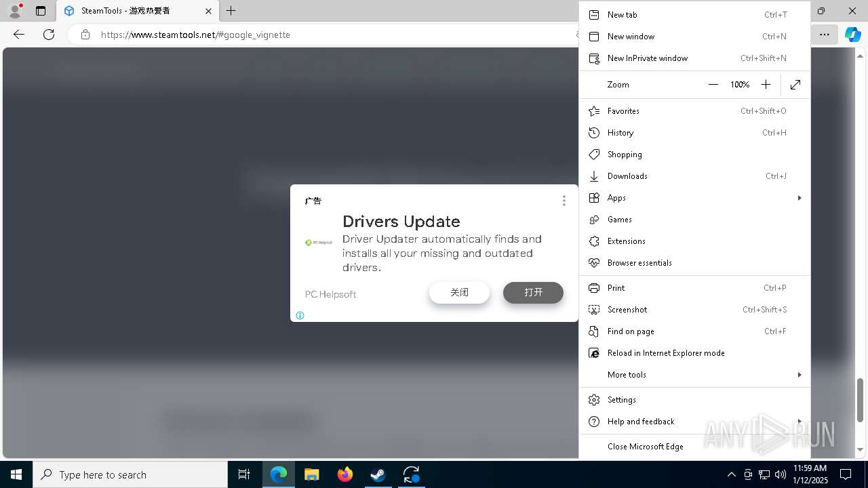Select Print in the menu
Viewport: 868px width, 488px height.
(x=695, y=288)
